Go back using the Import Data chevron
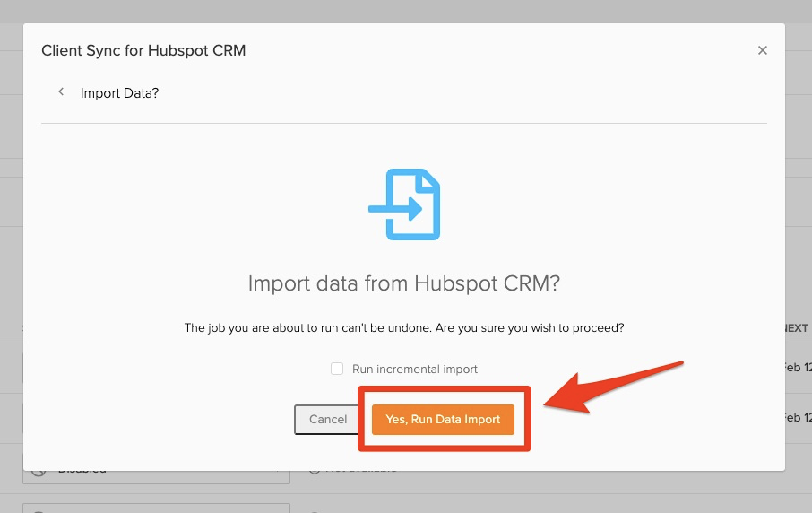The height and width of the screenshot is (513, 812). 61,91
